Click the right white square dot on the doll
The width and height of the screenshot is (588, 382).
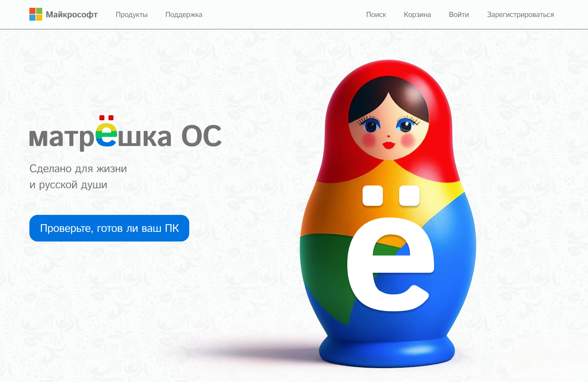[409, 196]
